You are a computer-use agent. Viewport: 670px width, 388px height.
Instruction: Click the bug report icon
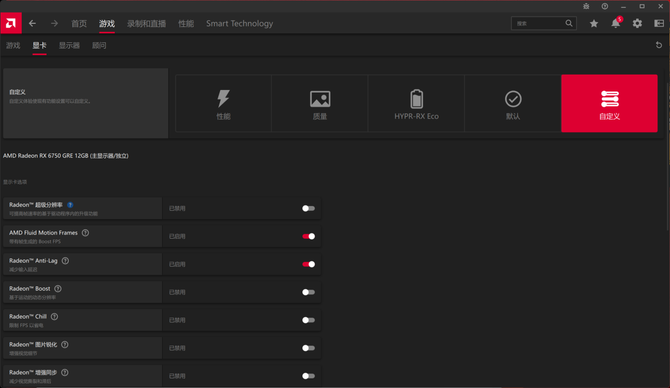click(586, 6)
